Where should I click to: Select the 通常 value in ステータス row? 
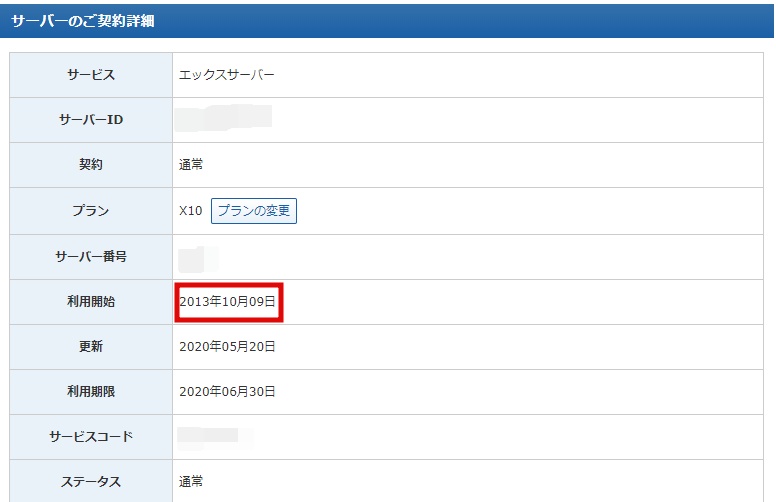coord(191,482)
